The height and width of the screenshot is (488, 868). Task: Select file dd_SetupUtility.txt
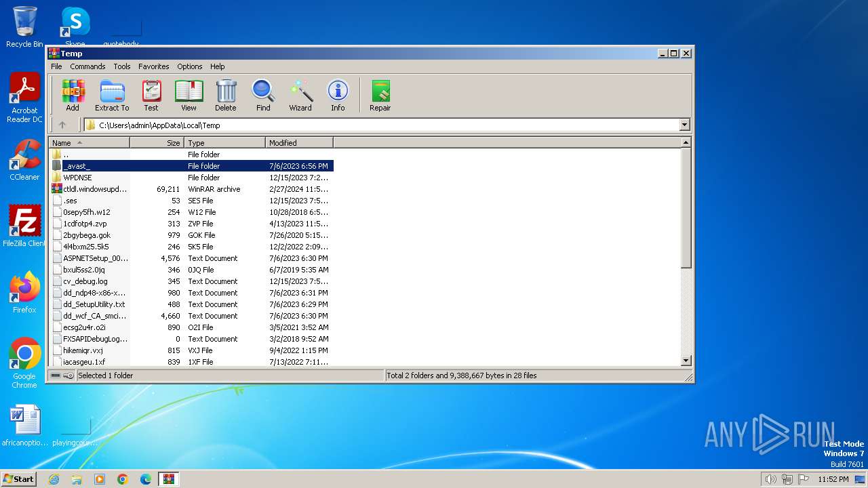pos(191,304)
